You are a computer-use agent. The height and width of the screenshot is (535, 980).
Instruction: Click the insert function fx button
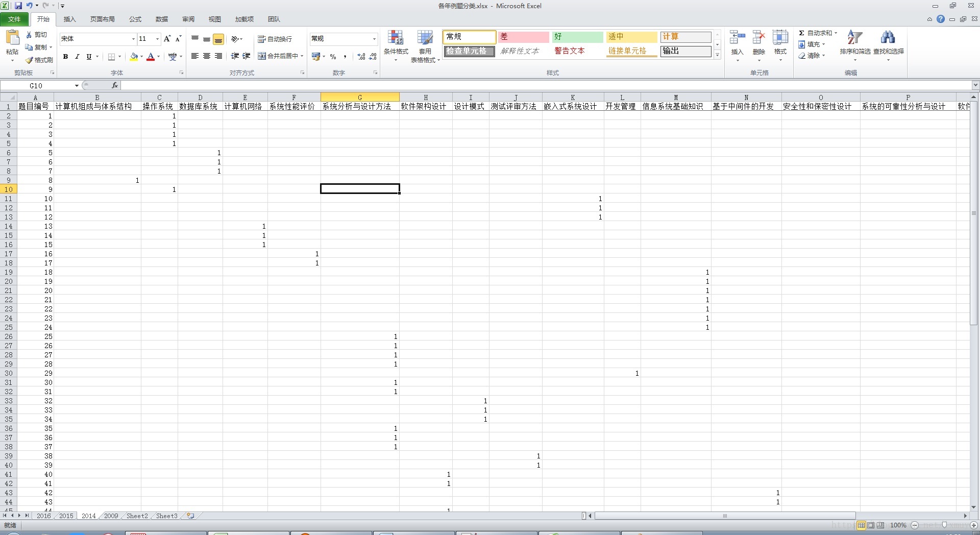point(114,86)
